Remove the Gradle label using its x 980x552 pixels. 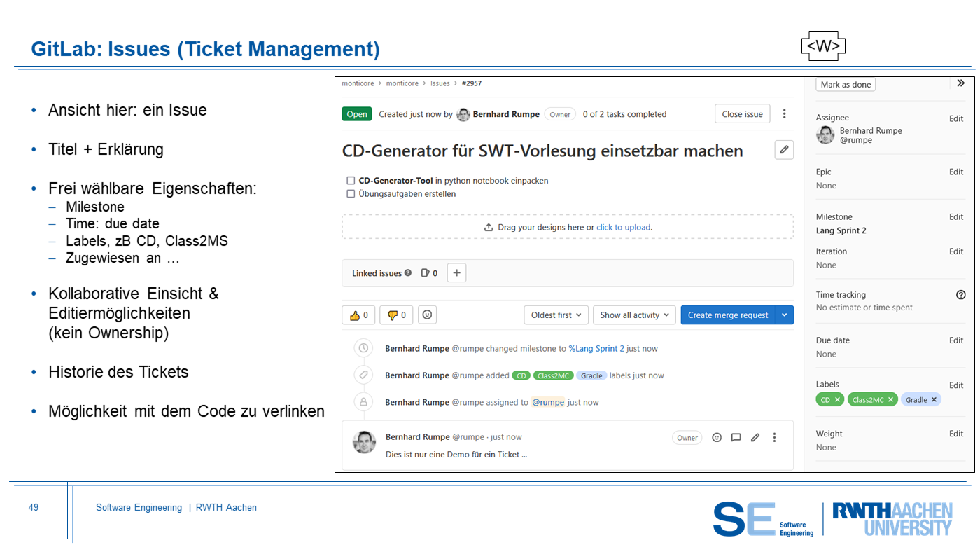tap(934, 400)
